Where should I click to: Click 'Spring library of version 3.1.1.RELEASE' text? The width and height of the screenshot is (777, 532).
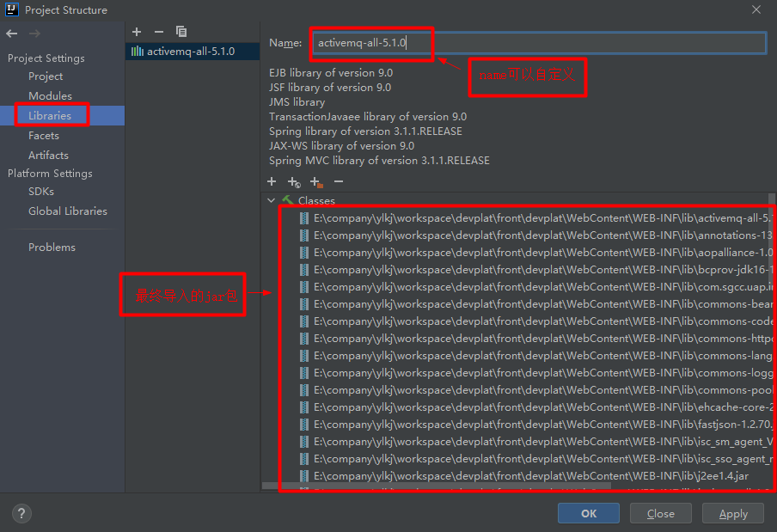(x=365, y=131)
